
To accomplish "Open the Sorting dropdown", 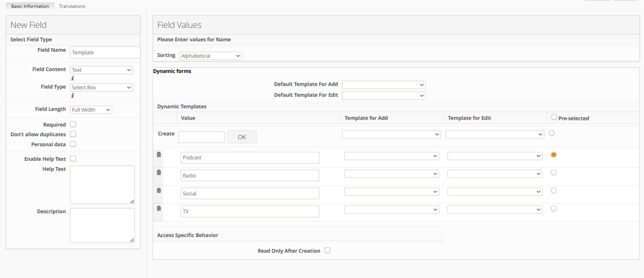I will click(211, 56).
